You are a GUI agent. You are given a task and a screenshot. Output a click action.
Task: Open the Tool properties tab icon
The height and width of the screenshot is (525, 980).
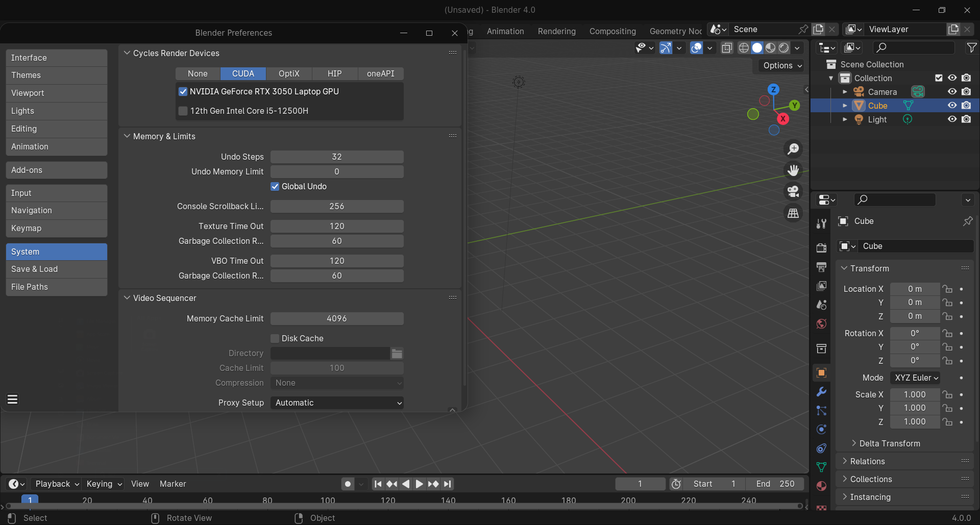tap(821, 223)
